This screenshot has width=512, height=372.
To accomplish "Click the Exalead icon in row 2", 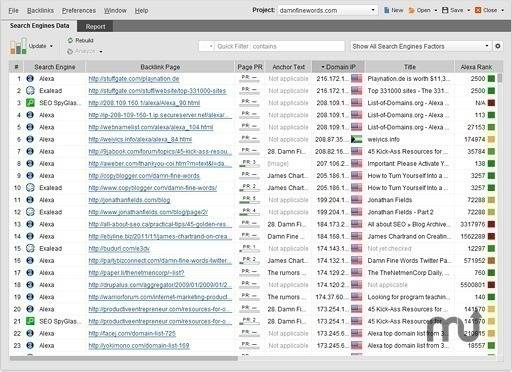I will (30, 90).
